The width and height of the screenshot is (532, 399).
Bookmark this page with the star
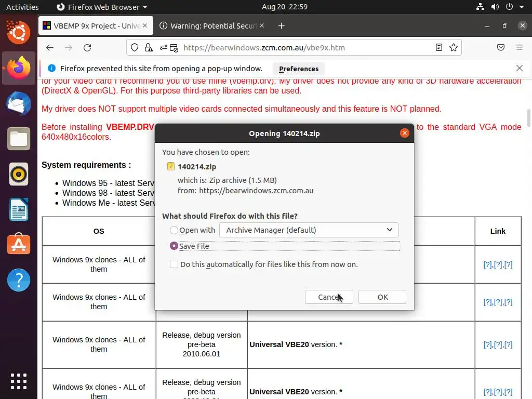click(x=453, y=47)
